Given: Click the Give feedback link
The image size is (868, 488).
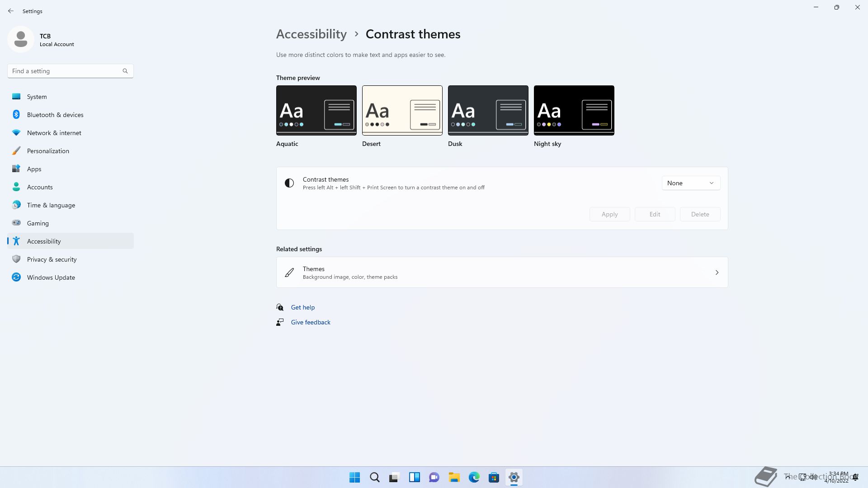Looking at the screenshot, I should (x=310, y=322).
